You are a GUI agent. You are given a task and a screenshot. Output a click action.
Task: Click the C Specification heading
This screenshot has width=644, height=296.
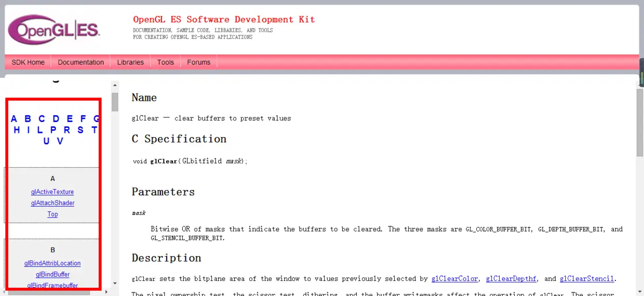tap(179, 139)
